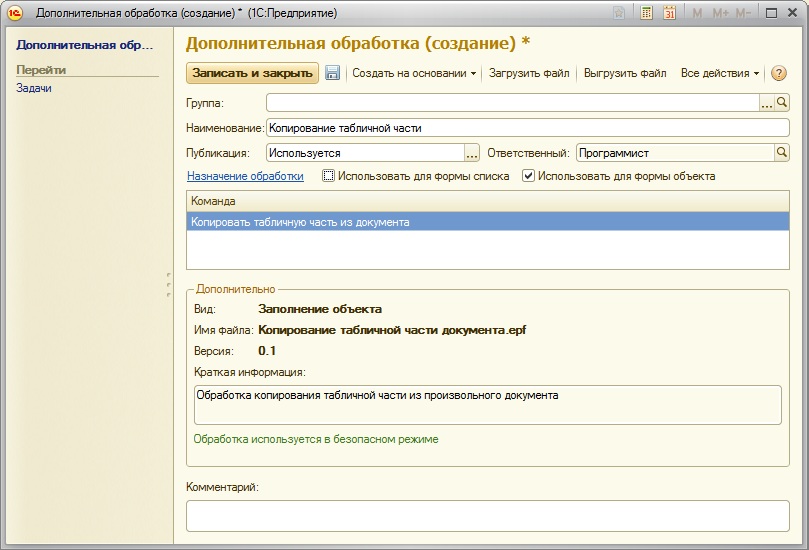Click Выгрузить файл in the toolbar
This screenshot has width=809, height=550.
625,73
